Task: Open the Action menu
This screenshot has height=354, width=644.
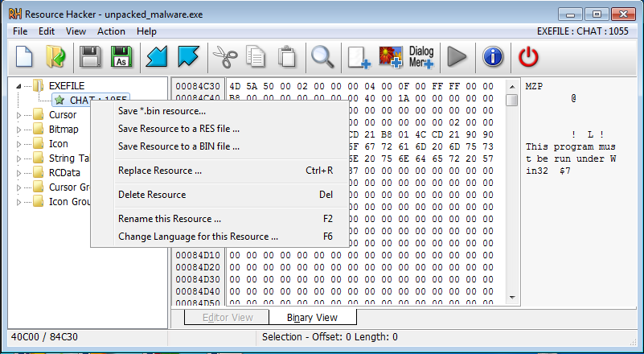Action: 111,31
